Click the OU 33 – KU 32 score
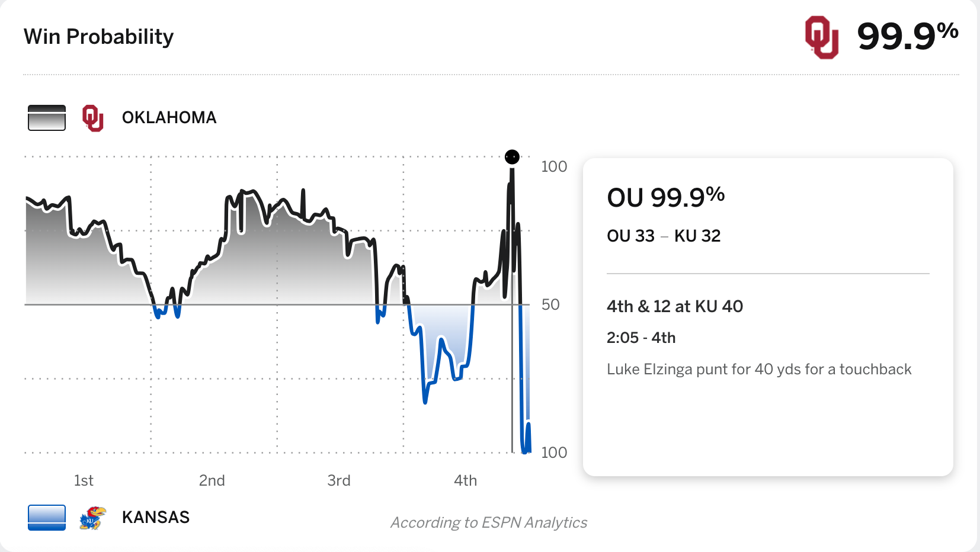Image resolution: width=980 pixels, height=552 pixels. tap(663, 236)
